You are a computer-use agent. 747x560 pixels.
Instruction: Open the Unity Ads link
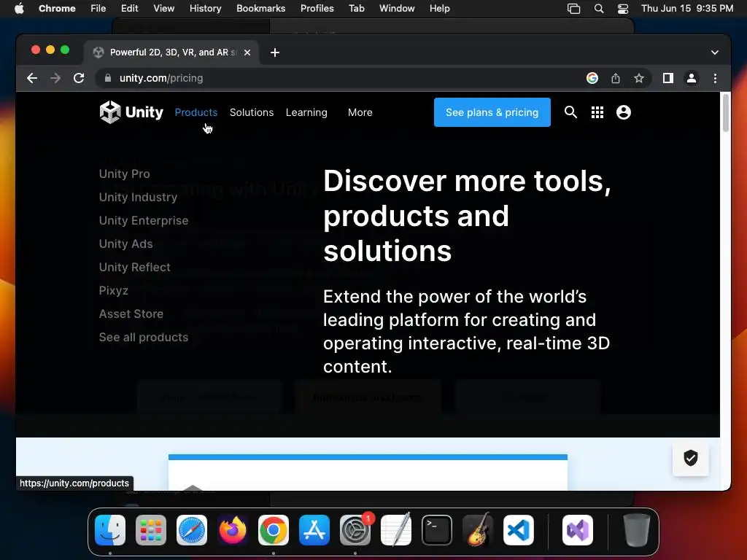125,244
